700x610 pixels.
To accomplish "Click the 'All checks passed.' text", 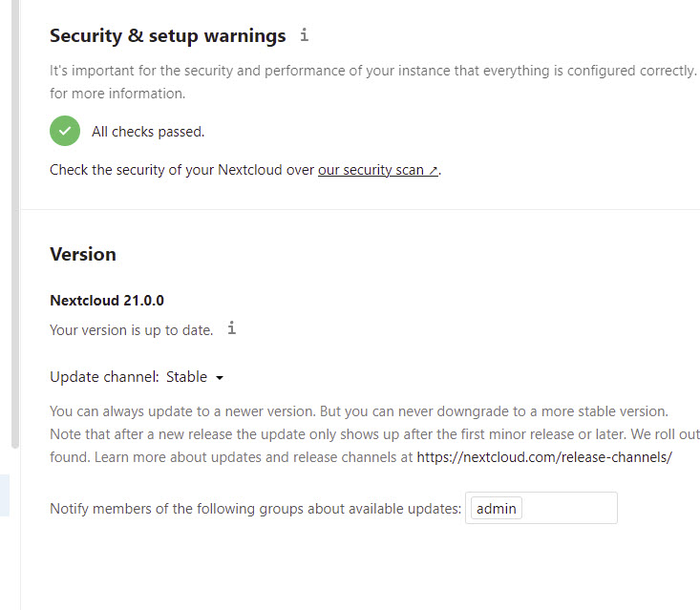I will click(x=148, y=132).
